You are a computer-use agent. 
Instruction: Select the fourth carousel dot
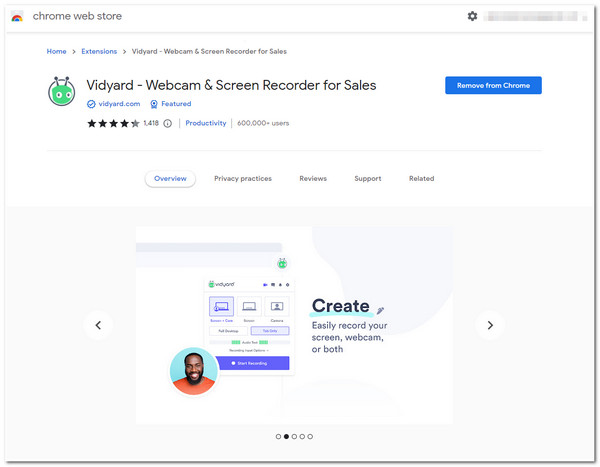pos(302,436)
